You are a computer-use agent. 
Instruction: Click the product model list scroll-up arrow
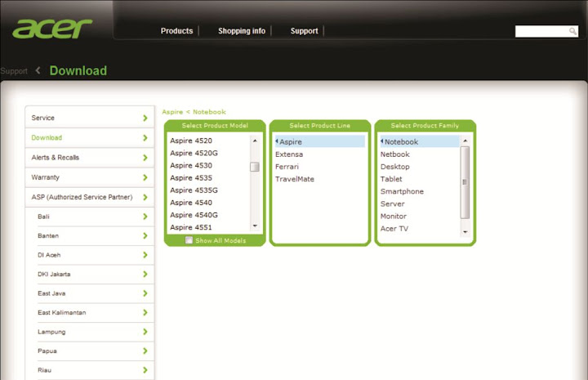pyautogui.click(x=255, y=141)
